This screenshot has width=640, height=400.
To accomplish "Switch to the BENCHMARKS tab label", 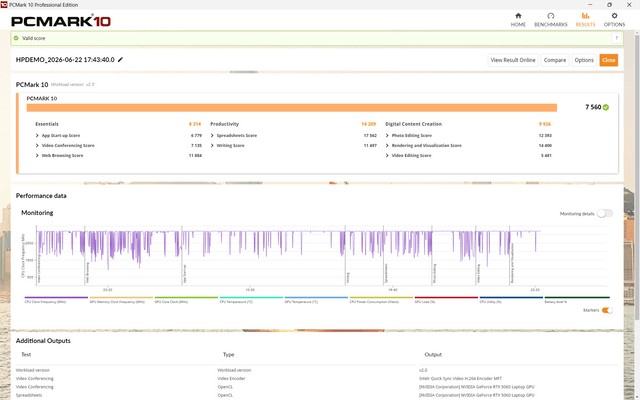I will (x=551, y=24).
